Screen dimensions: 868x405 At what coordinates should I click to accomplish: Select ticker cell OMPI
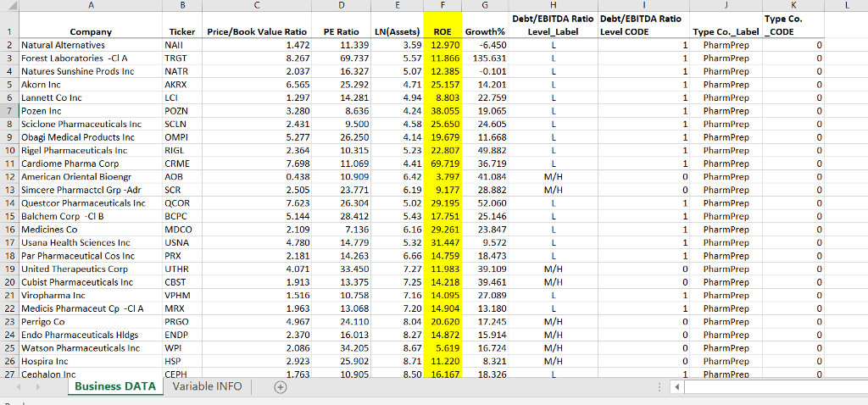click(x=182, y=137)
